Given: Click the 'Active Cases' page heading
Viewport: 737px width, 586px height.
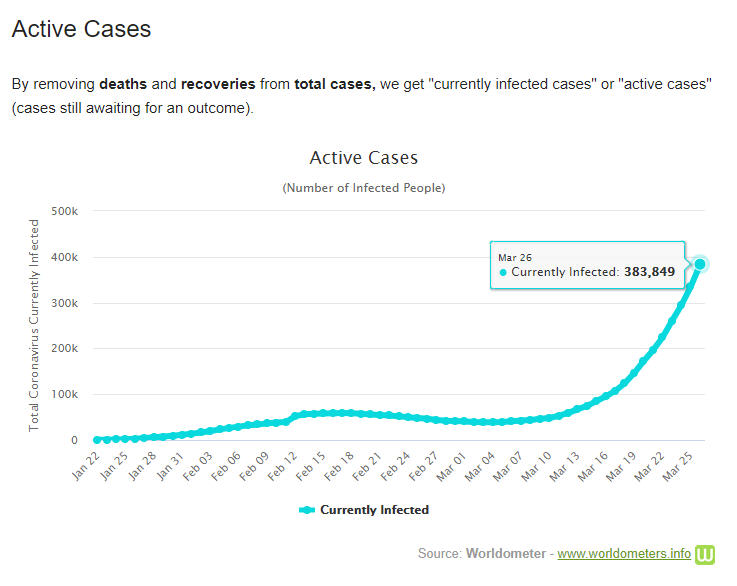Looking at the screenshot, I should [81, 29].
